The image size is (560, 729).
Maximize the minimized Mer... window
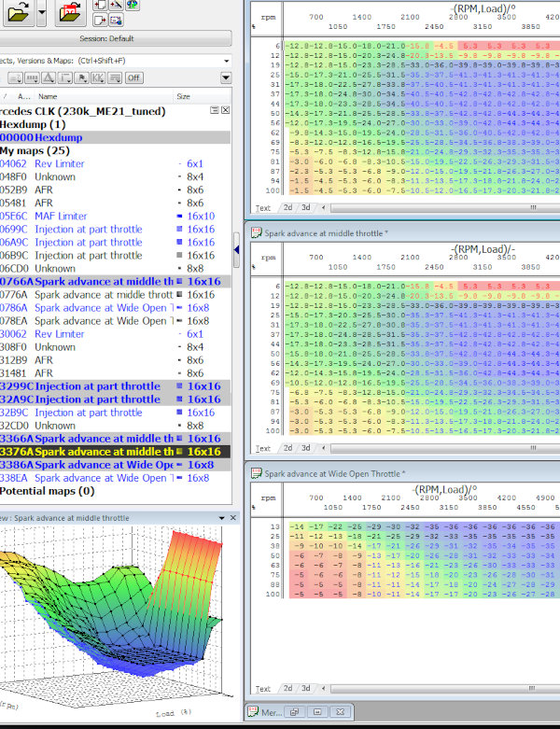(x=317, y=712)
